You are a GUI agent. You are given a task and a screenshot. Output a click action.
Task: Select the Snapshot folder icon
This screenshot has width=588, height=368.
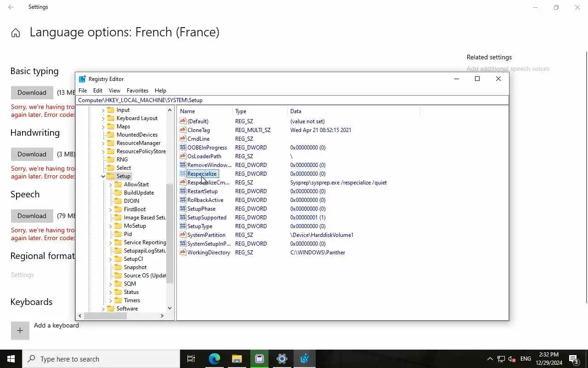pyautogui.click(x=118, y=267)
